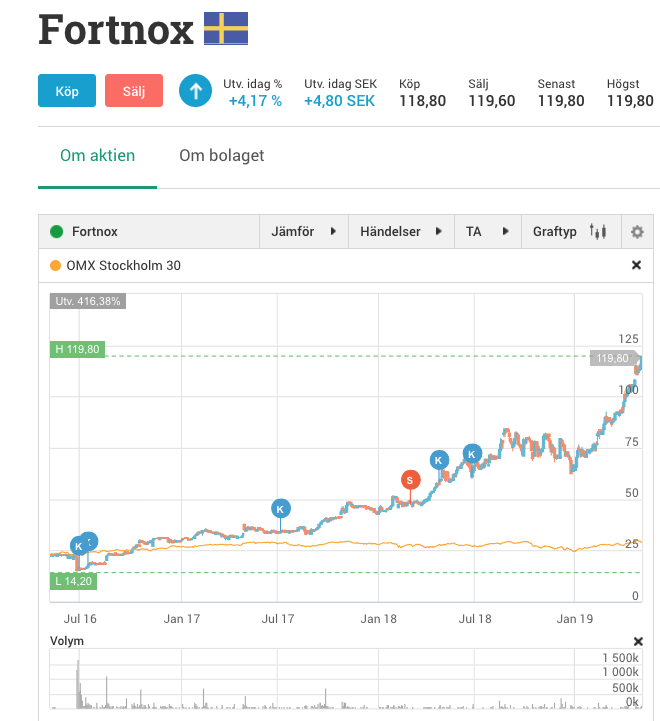This screenshot has width=660, height=721.
Task: Click the orange OMX Stockholm 30 dot
Action: coord(55,265)
